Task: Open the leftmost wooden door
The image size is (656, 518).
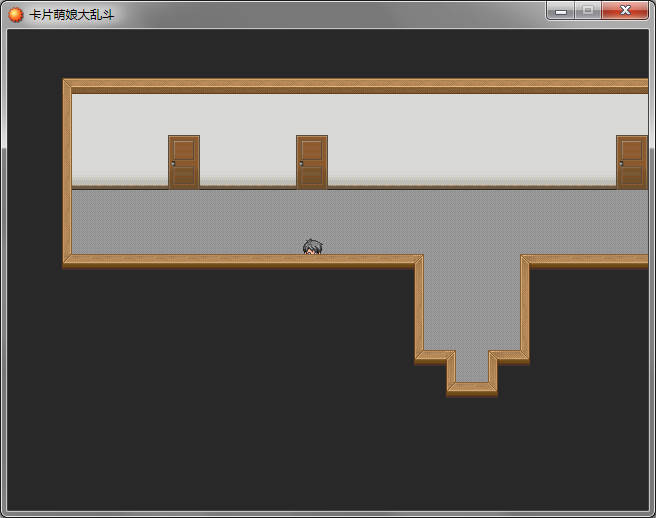Action: tap(184, 162)
